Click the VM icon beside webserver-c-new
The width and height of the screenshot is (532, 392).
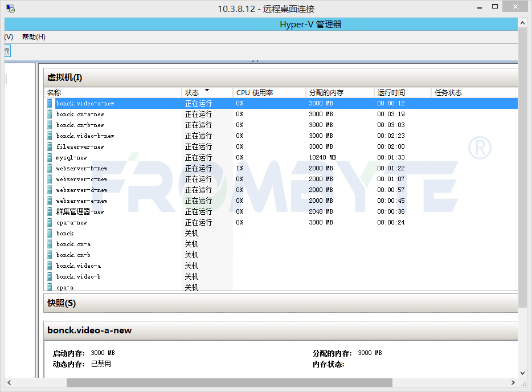point(50,179)
